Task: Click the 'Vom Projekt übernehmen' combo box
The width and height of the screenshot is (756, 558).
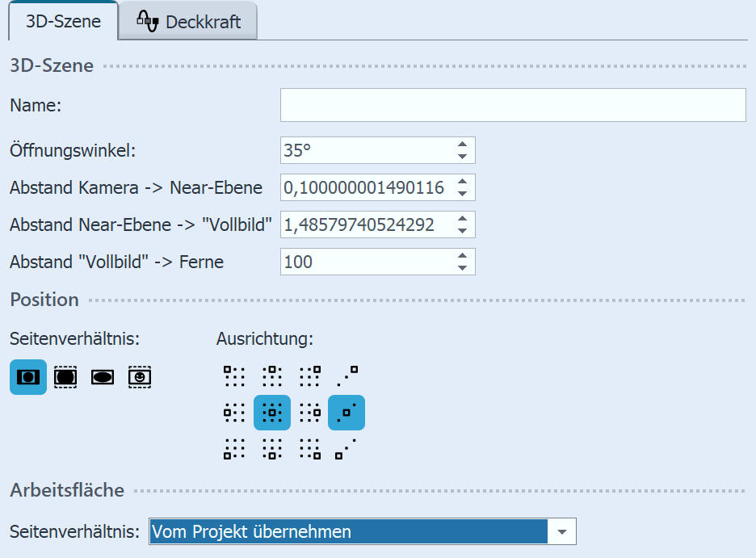Action: (349, 532)
